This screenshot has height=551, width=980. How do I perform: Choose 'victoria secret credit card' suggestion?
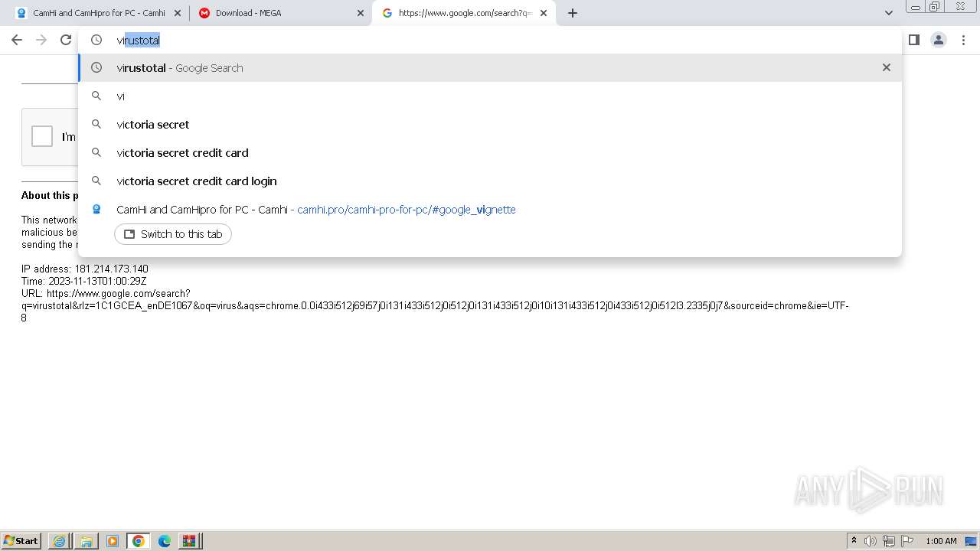pos(490,153)
